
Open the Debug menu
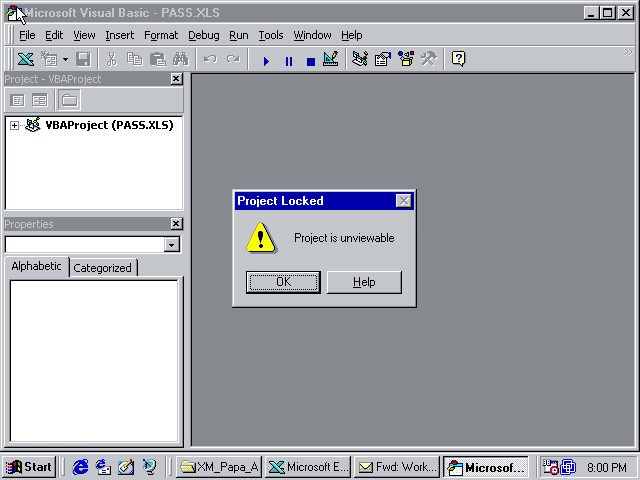point(204,36)
